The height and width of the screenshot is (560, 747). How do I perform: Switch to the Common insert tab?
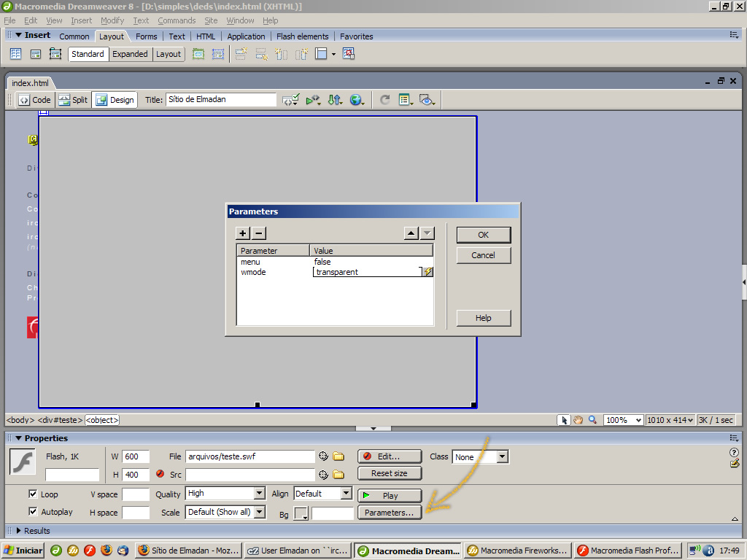pyautogui.click(x=74, y=36)
